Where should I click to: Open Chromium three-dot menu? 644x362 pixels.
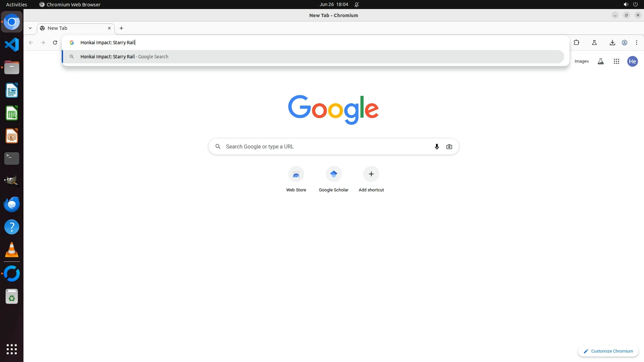pyautogui.click(x=636, y=43)
